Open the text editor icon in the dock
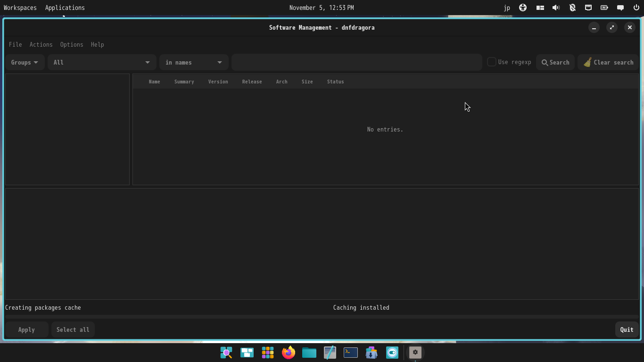 (330, 353)
